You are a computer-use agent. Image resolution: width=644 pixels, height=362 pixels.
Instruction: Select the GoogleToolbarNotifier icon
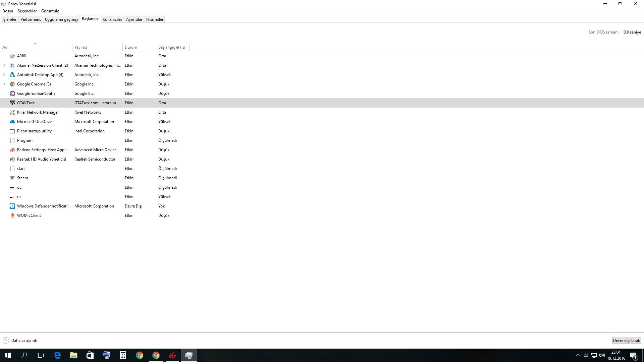pos(12,94)
